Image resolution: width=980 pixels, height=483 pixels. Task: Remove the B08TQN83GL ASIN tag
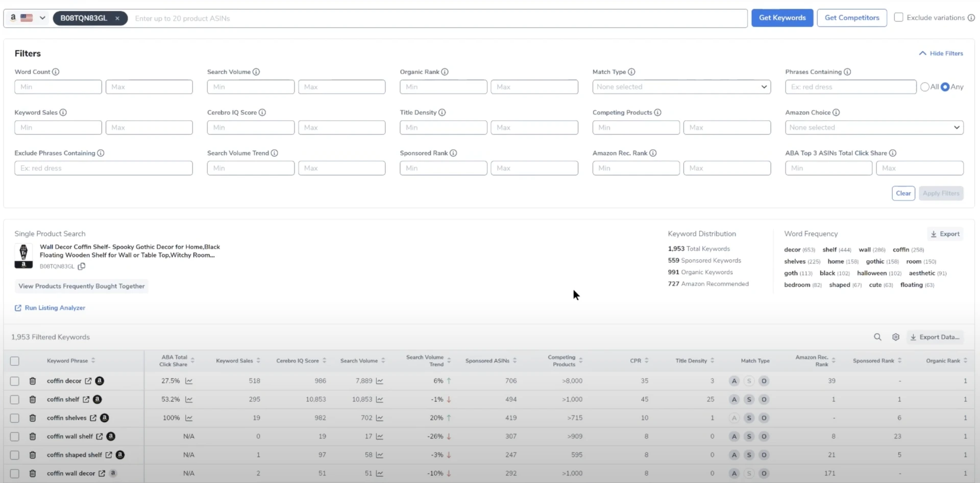(117, 18)
